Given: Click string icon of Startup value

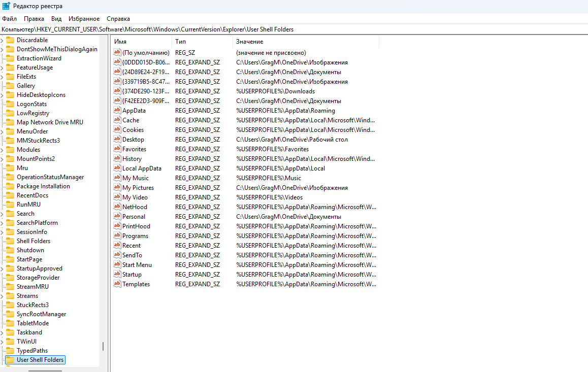Looking at the screenshot, I should (x=117, y=274).
